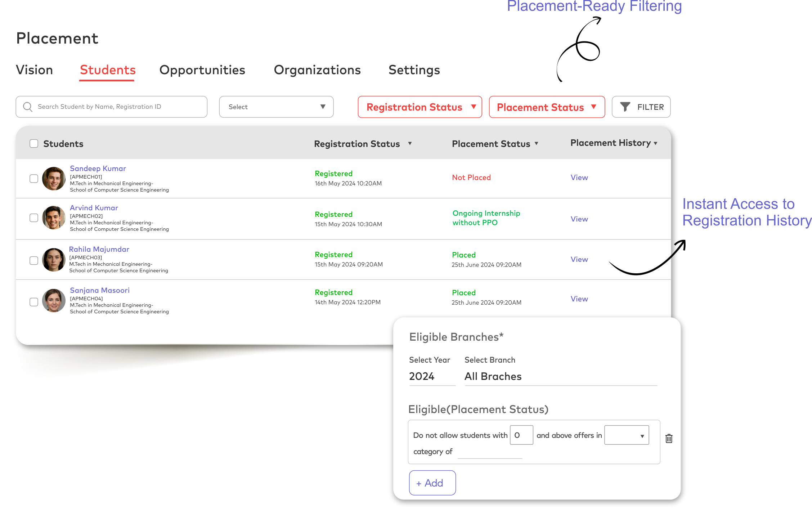This screenshot has width=812, height=511.
Task: Click Rahila Majumdar's profile avatar
Action: (x=54, y=260)
